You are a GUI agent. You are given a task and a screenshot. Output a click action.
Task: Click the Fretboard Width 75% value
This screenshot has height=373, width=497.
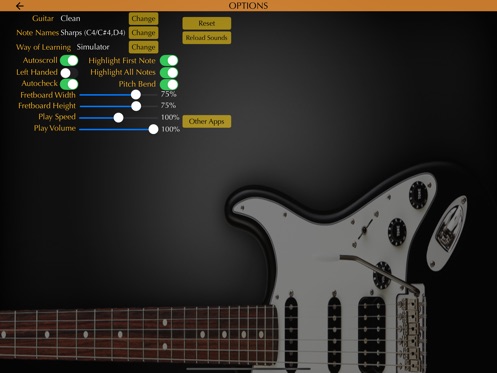coord(168,94)
